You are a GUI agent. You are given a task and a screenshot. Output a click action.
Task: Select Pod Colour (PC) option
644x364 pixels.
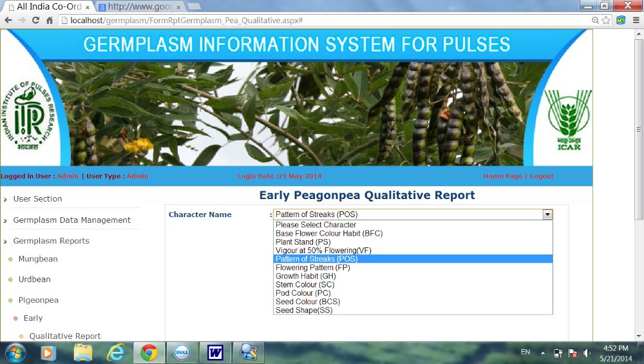[x=413, y=293]
